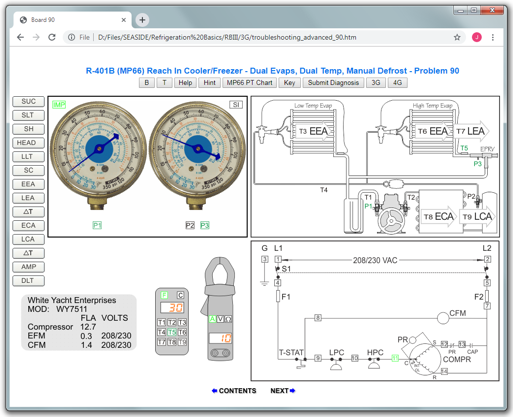Click test point 11 on wiring diagram
Screen dimensions: 513x417
(x=395, y=358)
